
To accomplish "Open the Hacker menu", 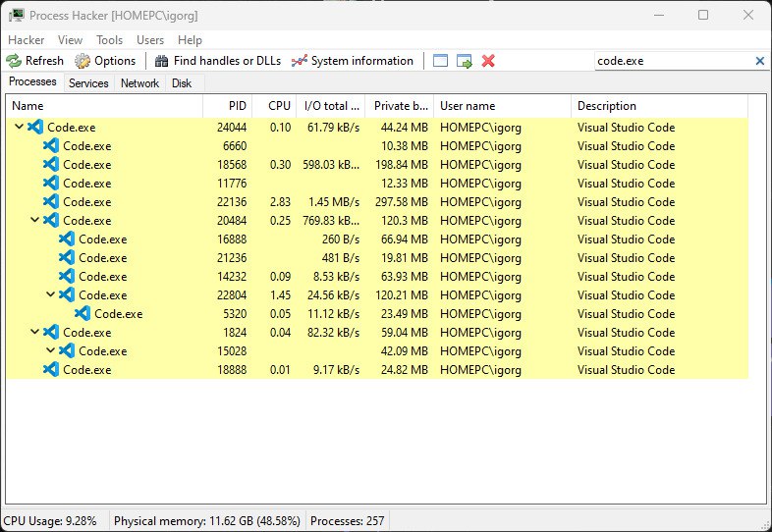I will point(27,40).
